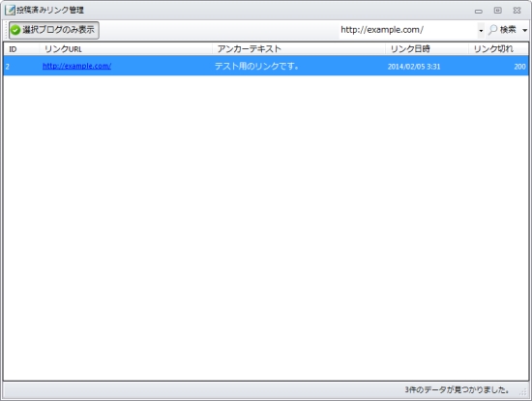532x401 pixels.
Task: Open the URL combo box dropdown arrow
Action: (x=481, y=31)
